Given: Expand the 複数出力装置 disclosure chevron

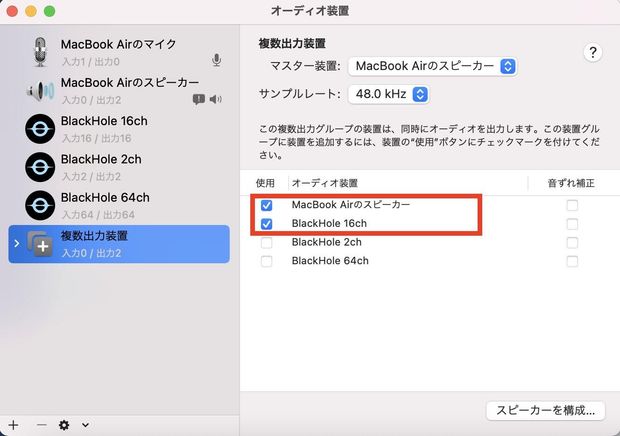Looking at the screenshot, I should (17, 243).
